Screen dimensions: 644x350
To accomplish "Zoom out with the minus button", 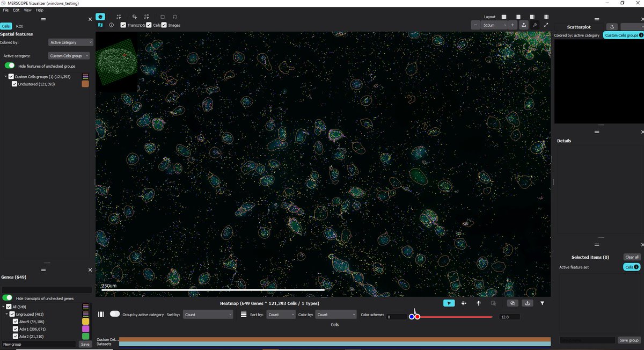I will tap(475, 25).
